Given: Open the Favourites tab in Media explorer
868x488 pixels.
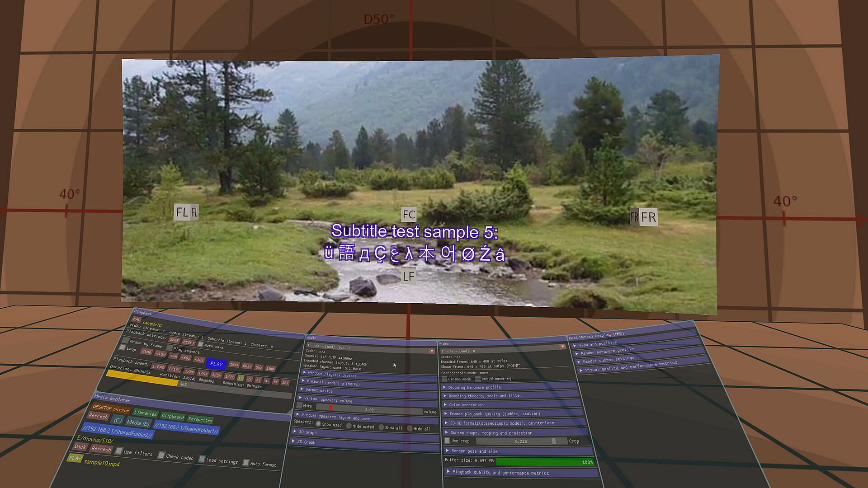Looking at the screenshot, I should click(200, 419).
